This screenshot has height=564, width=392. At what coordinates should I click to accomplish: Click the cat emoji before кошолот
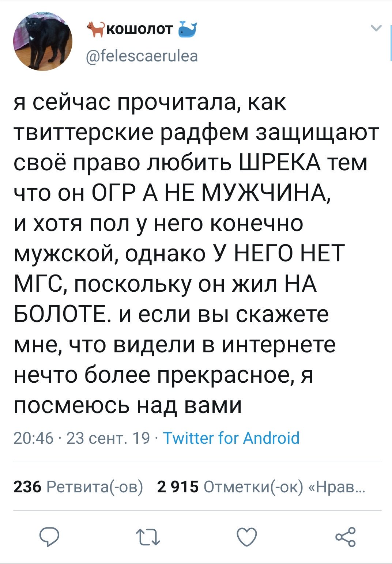click(96, 29)
